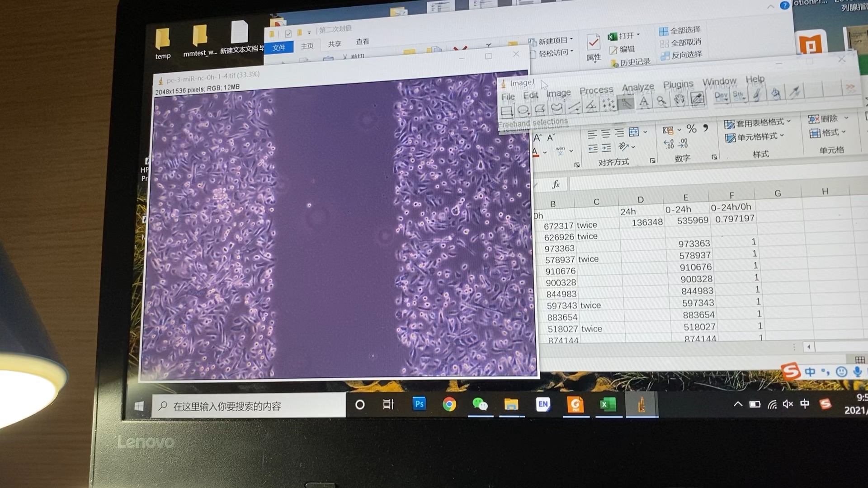Select ImageJ Angle tool
The image size is (868, 488).
[x=591, y=106]
